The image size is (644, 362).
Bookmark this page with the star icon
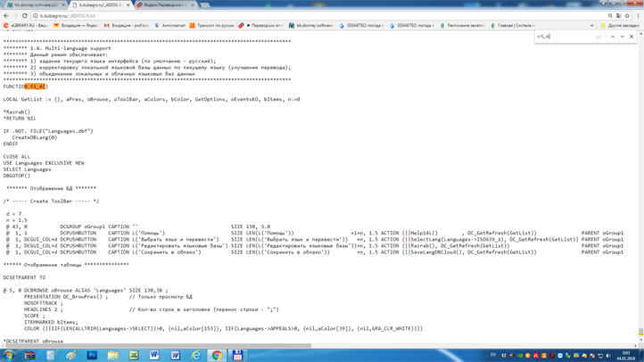pos(627,16)
